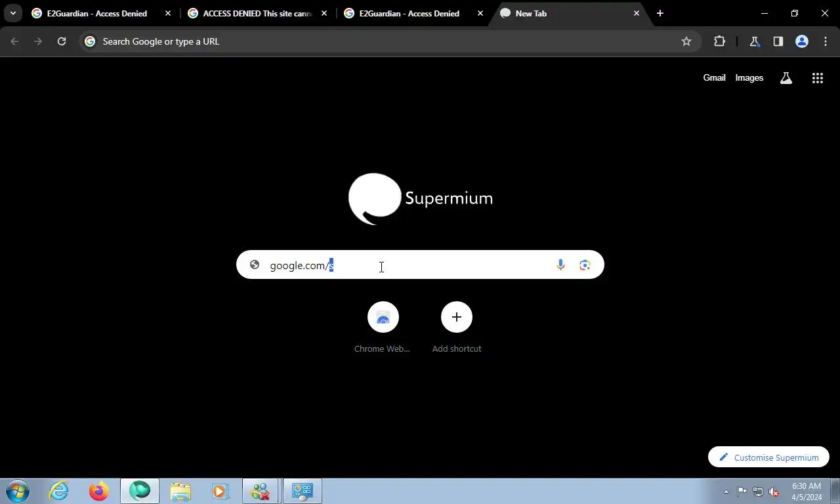Open the Google apps grid
The height and width of the screenshot is (504, 840).
click(x=818, y=78)
